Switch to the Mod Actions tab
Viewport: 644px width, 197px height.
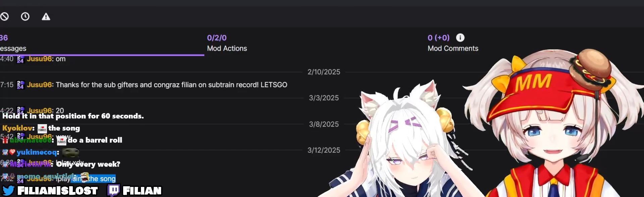227,43
